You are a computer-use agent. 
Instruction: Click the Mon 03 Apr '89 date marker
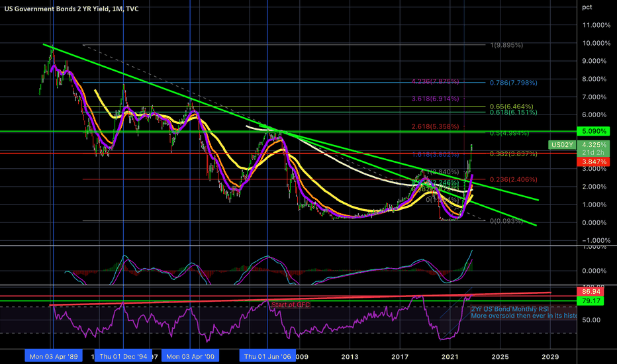point(54,357)
